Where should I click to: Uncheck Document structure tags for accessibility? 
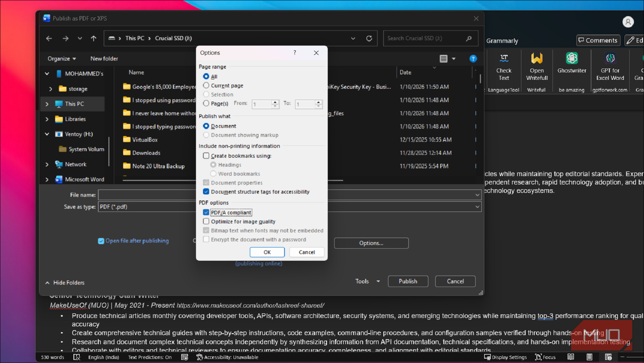coord(206,192)
